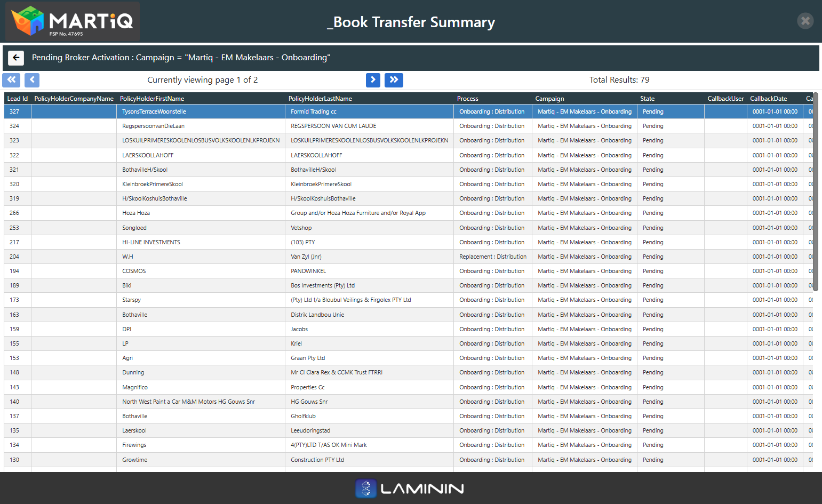Click 'Graan Pty Ltd' cell
Image resolution: width=822 pixels, height=504 pixels.
point(370,358)
